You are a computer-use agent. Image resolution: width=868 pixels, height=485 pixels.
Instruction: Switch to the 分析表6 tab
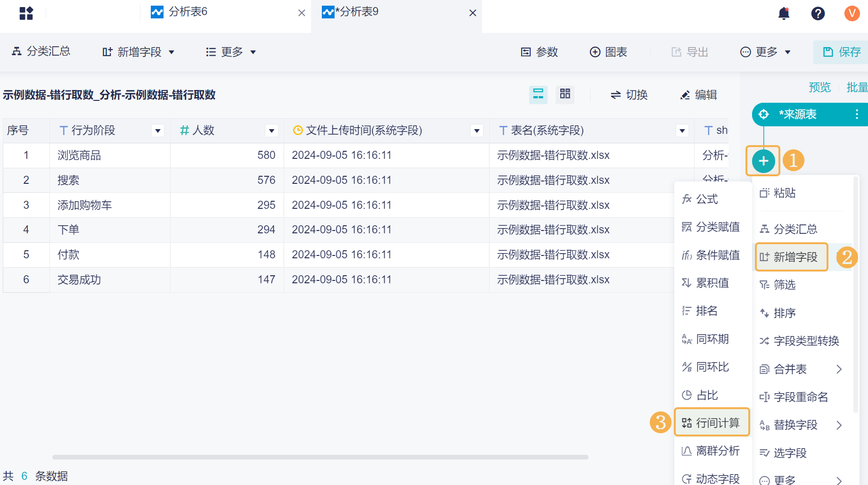188,12
